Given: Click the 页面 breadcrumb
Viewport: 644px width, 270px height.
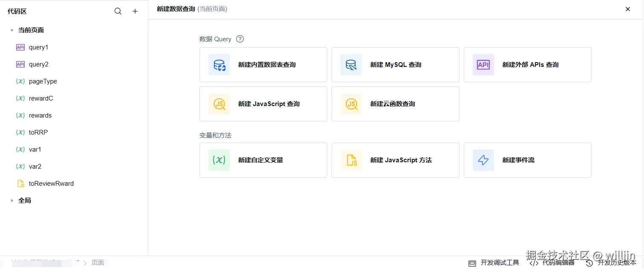Looking at the screenshot, I should pos(98,263).
